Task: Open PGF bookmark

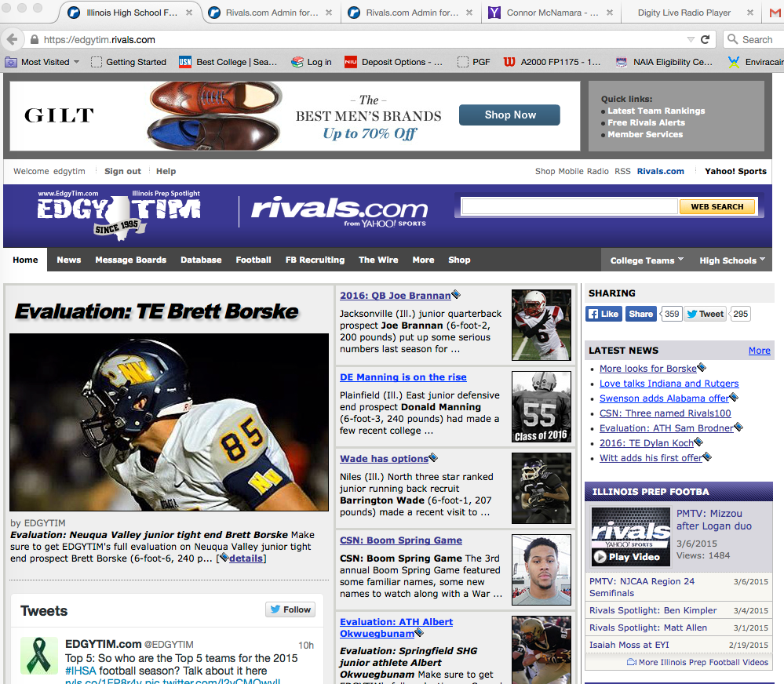Action: pyautogui.click(x=474, y=62)
